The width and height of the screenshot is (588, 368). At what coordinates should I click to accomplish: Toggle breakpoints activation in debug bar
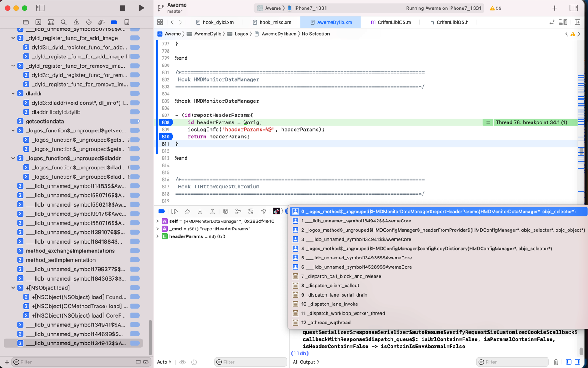click(162, 212)
